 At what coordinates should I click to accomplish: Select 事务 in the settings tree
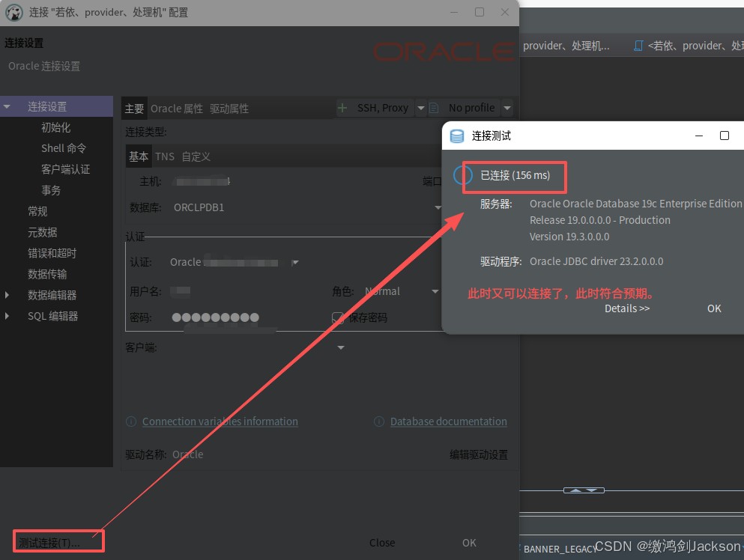tap(51, 190)
